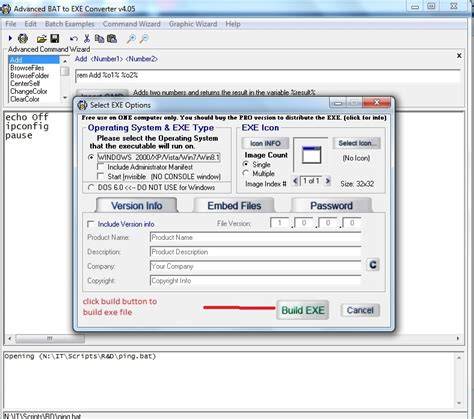Select the Multiple image count radio
This screenshot has width=474, height=419.
pyautogui.click(x=246, y=173)
